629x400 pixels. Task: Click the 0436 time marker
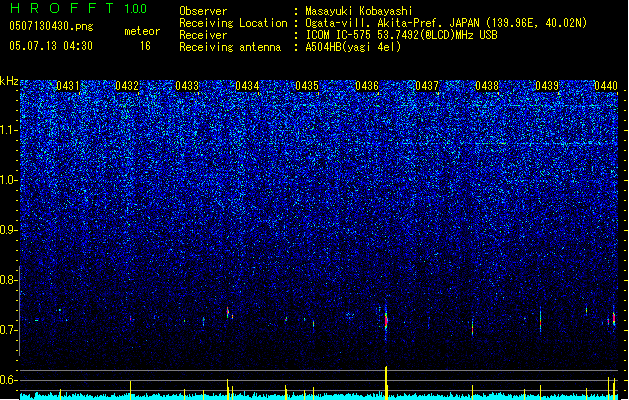click(367, 86)
